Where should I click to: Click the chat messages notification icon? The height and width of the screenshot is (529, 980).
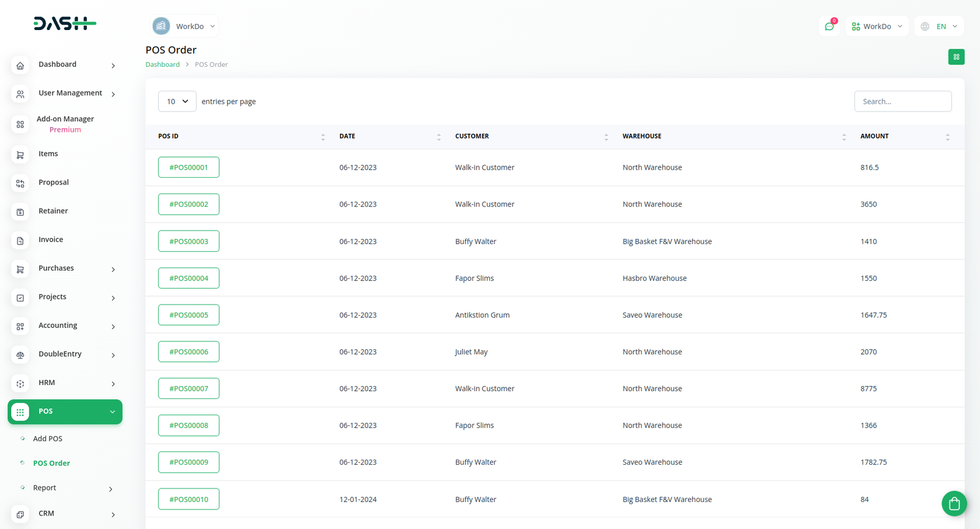(x=829, y=26)
